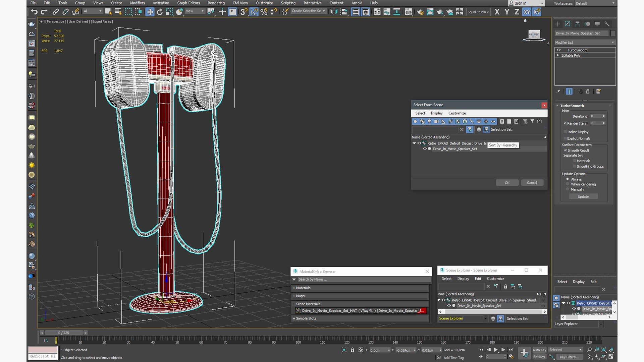Open the Display menu in Scene Explorer window
644x362 pixels.
[463, 279]
